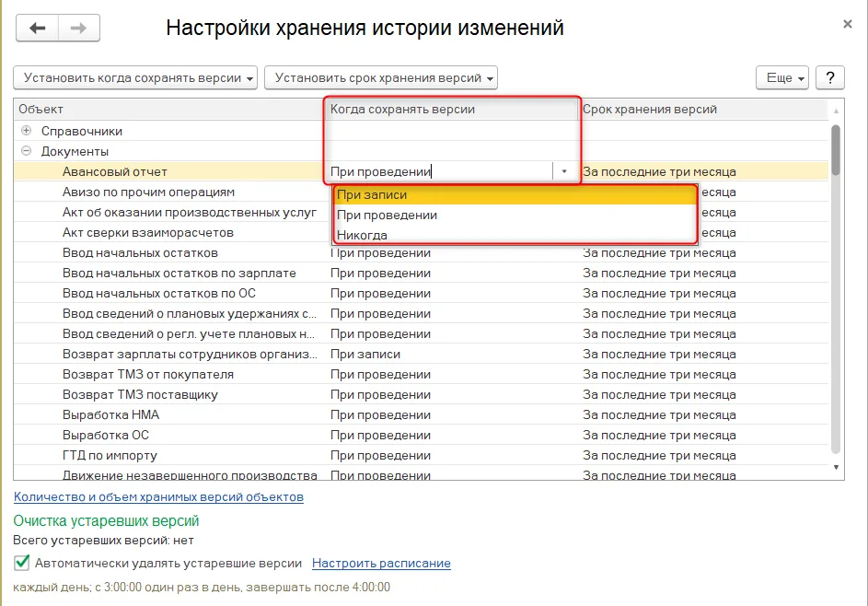
Task: Select 'Возврат зарплаты сотрудников организ...' row
Action: click(422, 354)
